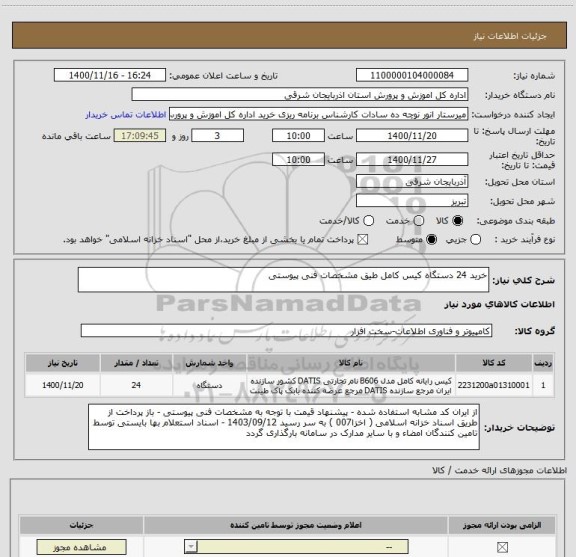The height and width of the screenshot is (557, 576).
Task: Click the 'کد کالا' column header
Action: point(494,363)
